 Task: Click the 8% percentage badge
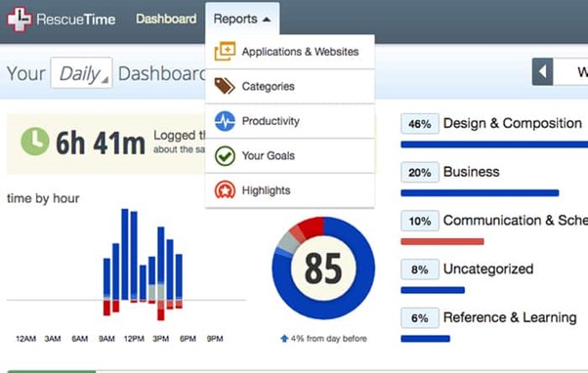[x=420, y=269]
